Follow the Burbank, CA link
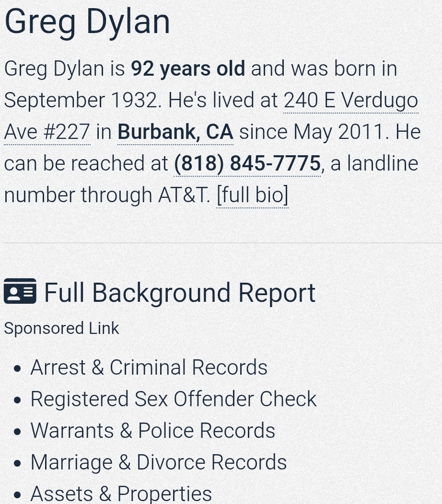 [175, 132]
